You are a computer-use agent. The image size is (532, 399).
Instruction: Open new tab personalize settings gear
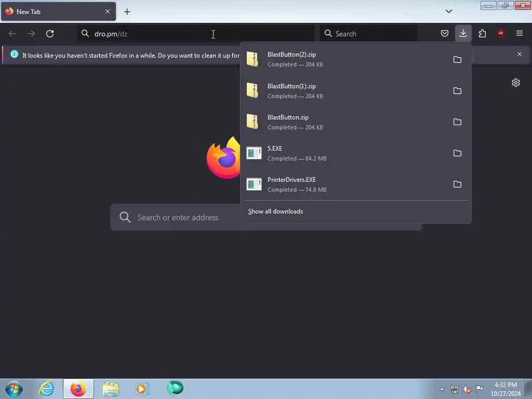[x=515, y=83]
